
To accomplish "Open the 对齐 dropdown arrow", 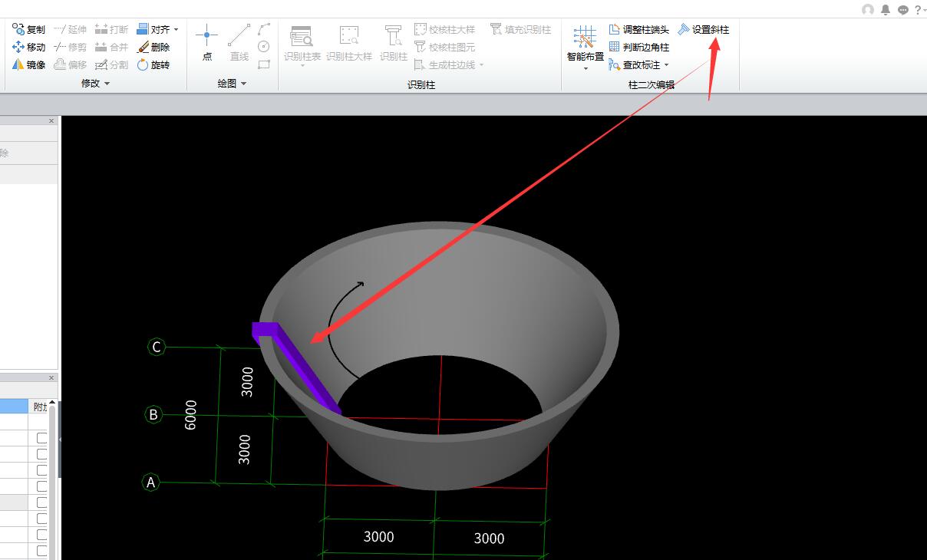I will [176, 29].
